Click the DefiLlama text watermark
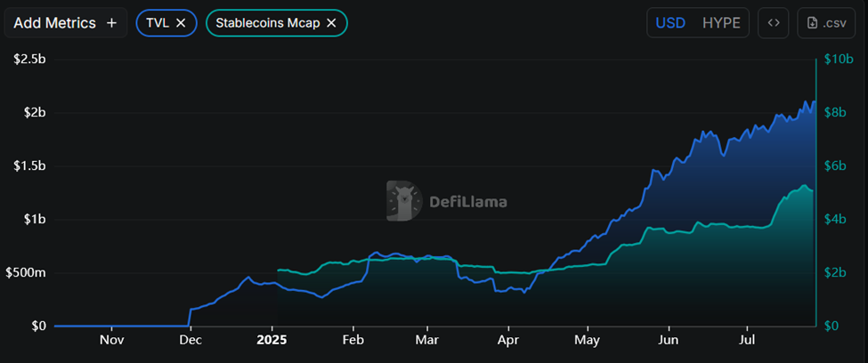Image resolution: width=868 pixels, height=363 pixels. click(468, 201)
